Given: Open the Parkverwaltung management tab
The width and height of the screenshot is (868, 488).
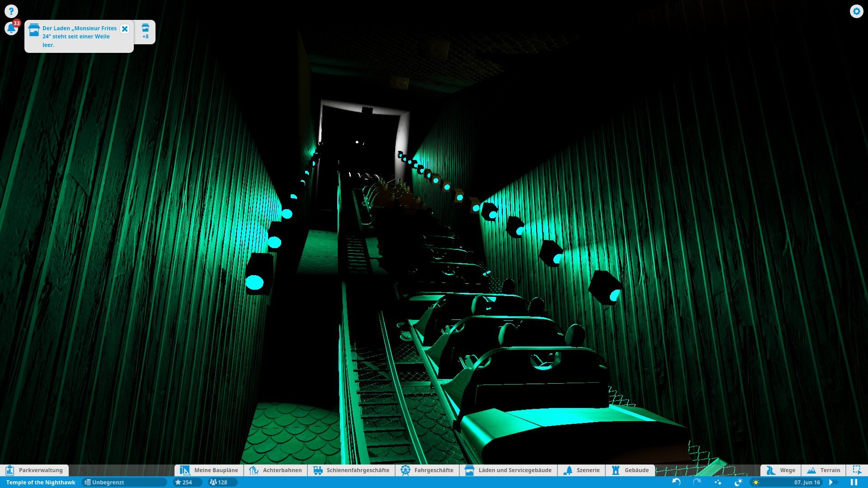Looking at the screenshot, I should 34,470.
